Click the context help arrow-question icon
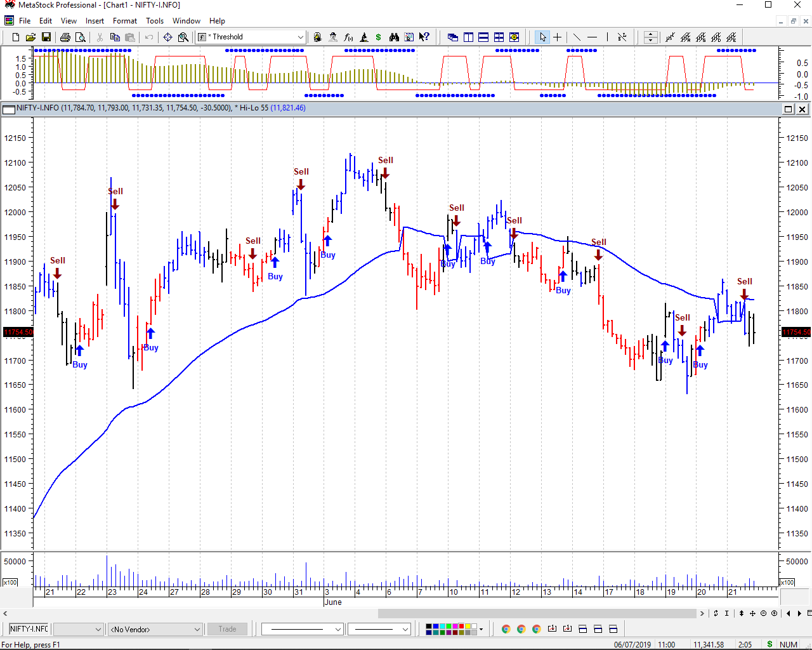The image size is (812, 650). pyautogui.click(x=424, y=37)
